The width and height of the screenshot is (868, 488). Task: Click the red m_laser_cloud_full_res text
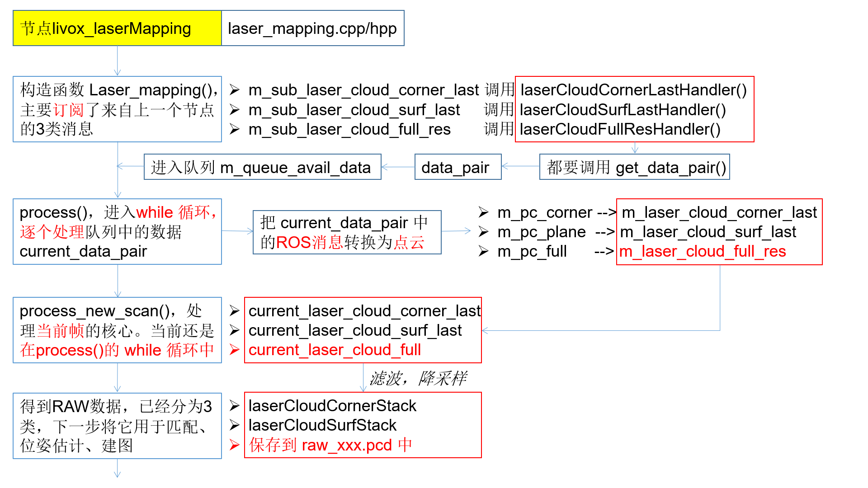[x=702, y=251]
